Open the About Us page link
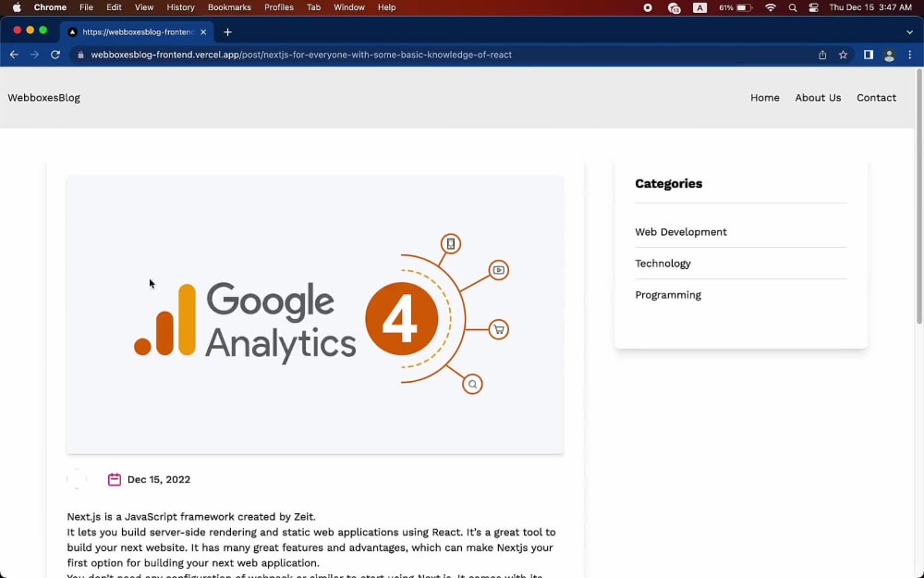 [x=818, y=98]
